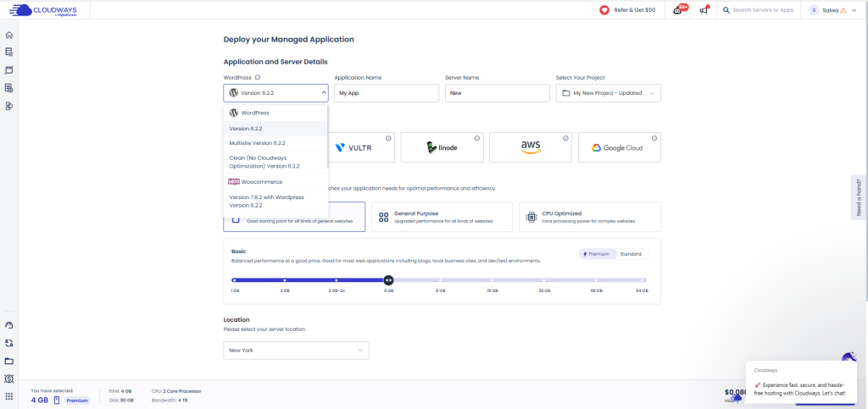The width and height of the screenshot is (868, 409).
Task: Click the Linode info icon
Action: tap(476, 138)
